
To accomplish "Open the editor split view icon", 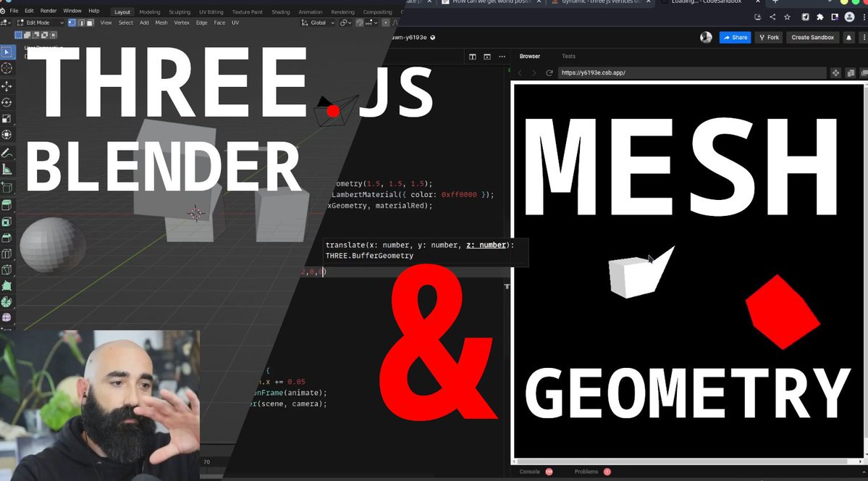I will click(x=473, y=57).
